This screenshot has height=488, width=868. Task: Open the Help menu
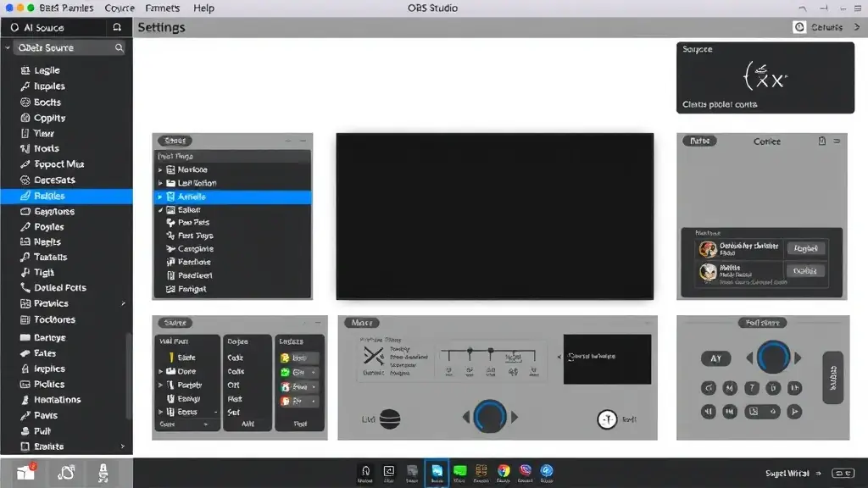pyautogui.click(x=203, y=8)
